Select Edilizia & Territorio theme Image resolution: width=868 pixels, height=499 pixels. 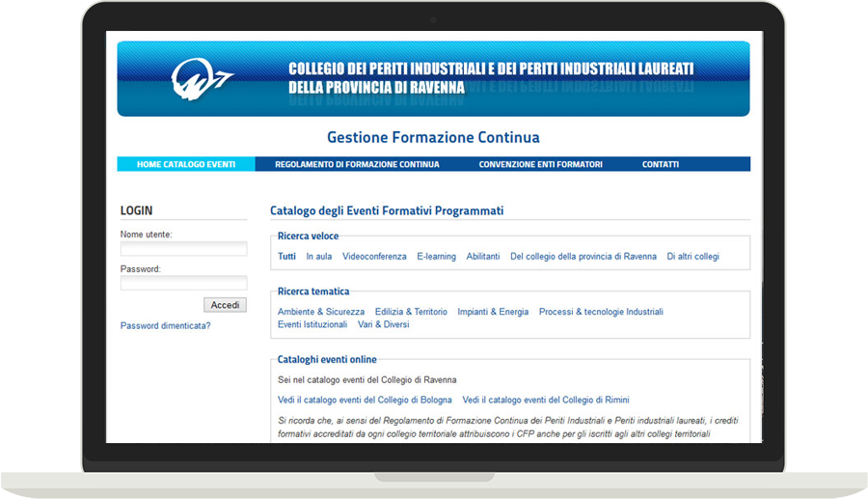[411, 312]
